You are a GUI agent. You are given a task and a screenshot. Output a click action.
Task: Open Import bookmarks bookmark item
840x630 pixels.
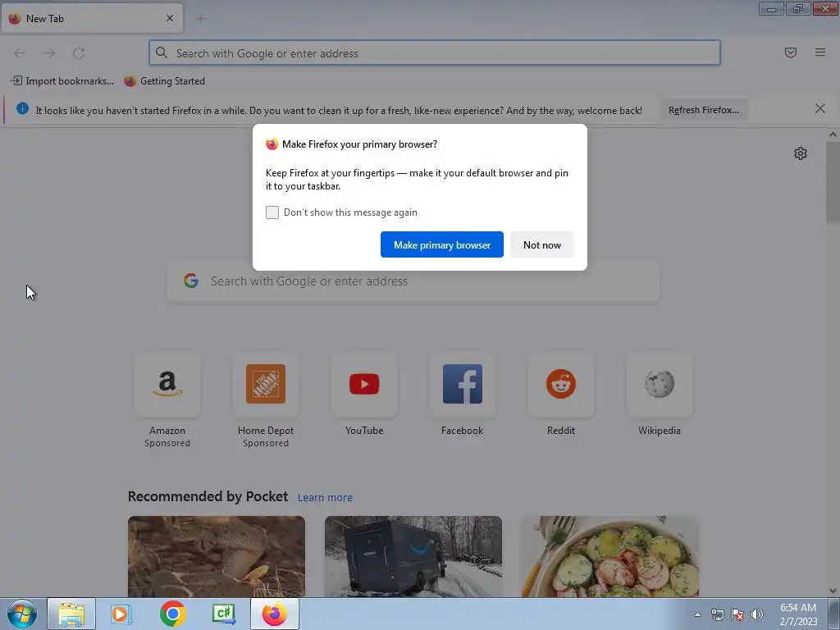[x=62, y=81]
